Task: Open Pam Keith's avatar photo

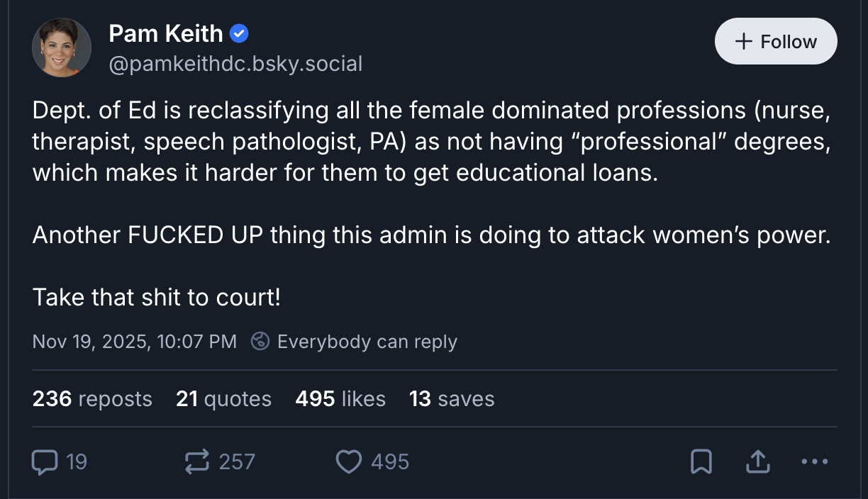Action: pos(62,47)
